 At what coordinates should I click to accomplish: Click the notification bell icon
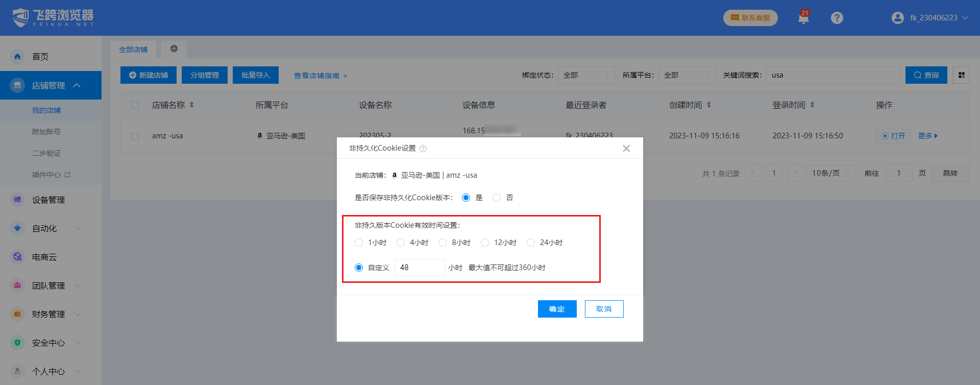[803, 18]
